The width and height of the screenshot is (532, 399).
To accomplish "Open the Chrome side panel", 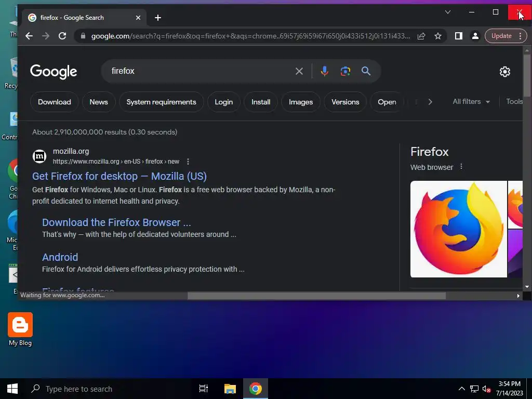I will pos(459,36).
